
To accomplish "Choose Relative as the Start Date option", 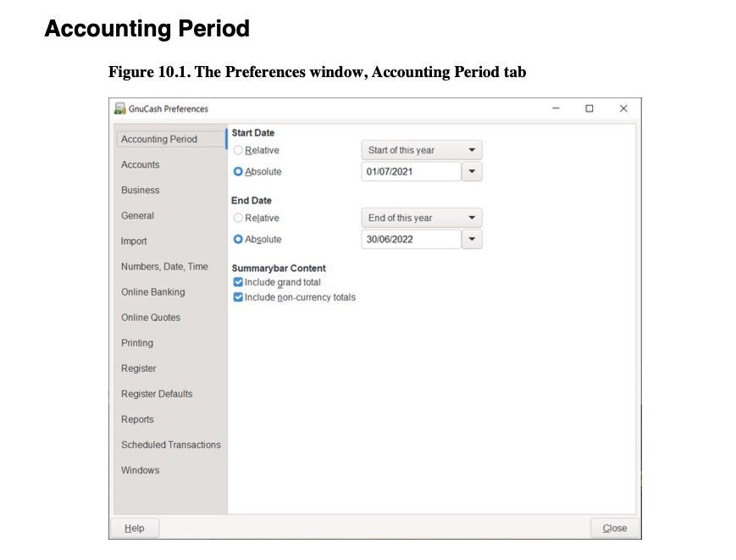I will tap(241, 150).
